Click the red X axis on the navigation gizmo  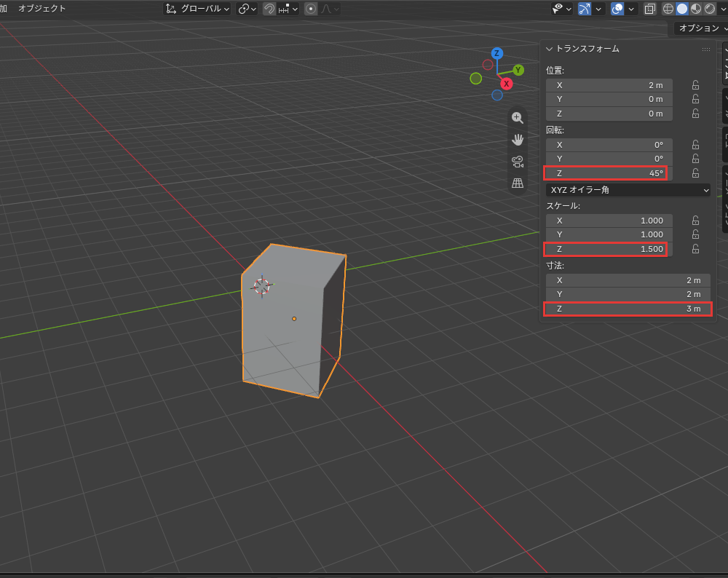[506, 84]
